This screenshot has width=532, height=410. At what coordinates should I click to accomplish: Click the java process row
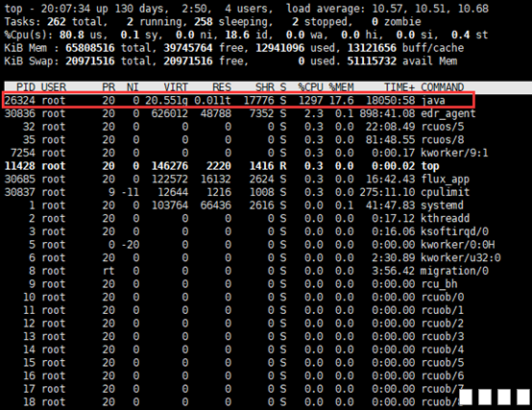(238, 100)
